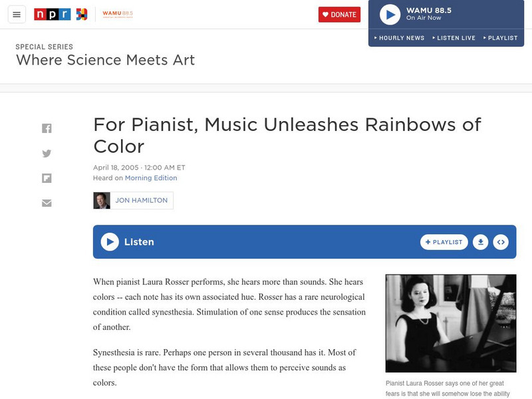Expand the Listen Live option

[x=454, y=38]
